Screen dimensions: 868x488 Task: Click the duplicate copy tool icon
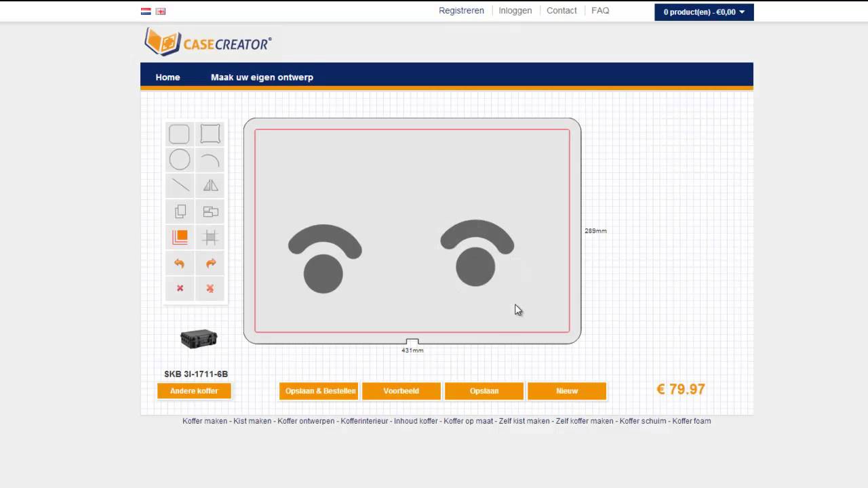[180, 211]
